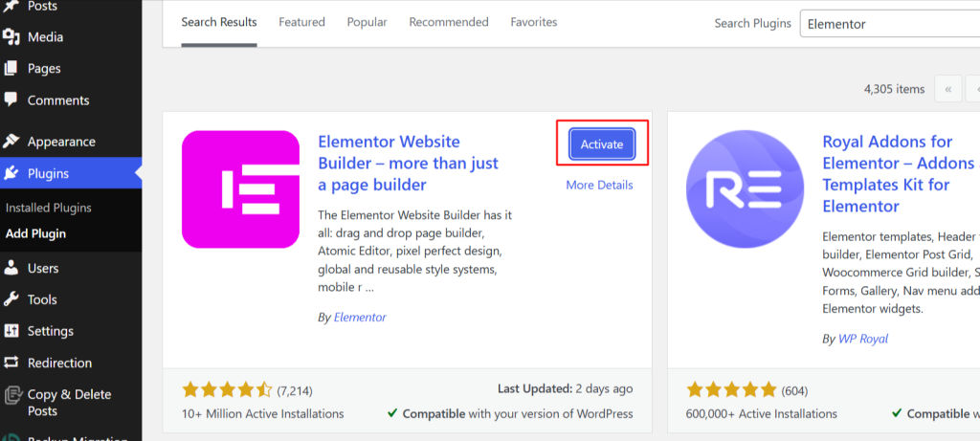Open Installed Plugins submenu
This screenshot has width=980, height=441.
[x=49, y=208]
